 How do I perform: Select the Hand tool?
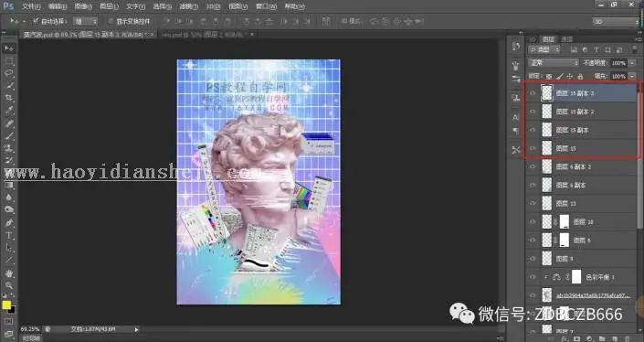[x=8, y=273]
